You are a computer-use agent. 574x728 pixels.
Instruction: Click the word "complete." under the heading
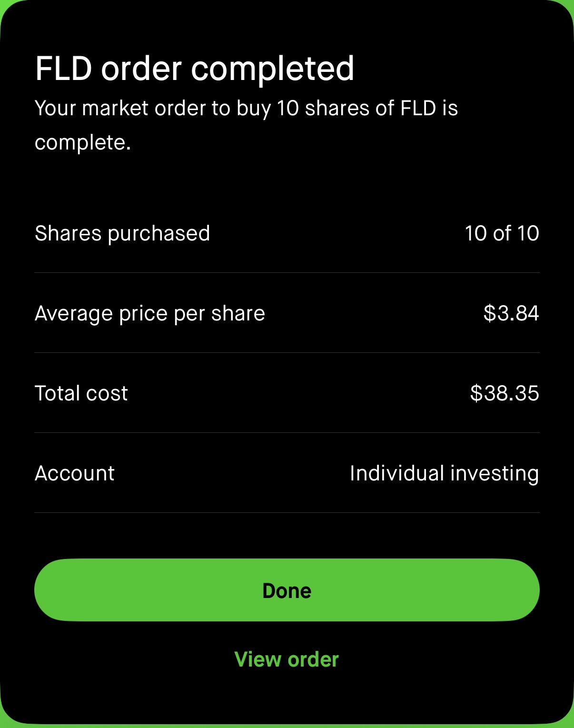(83, 142)
